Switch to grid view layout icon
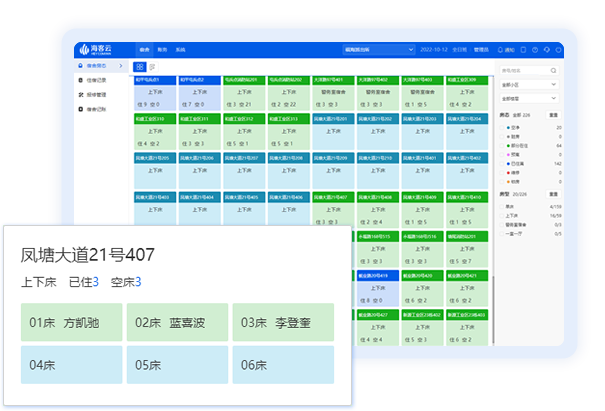 point(140,66)
